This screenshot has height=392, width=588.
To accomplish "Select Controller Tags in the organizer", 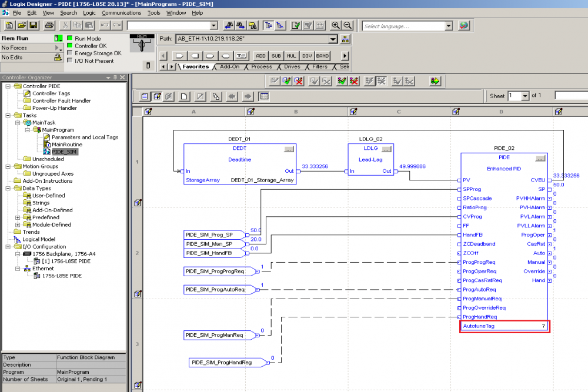I will [51, 93].
